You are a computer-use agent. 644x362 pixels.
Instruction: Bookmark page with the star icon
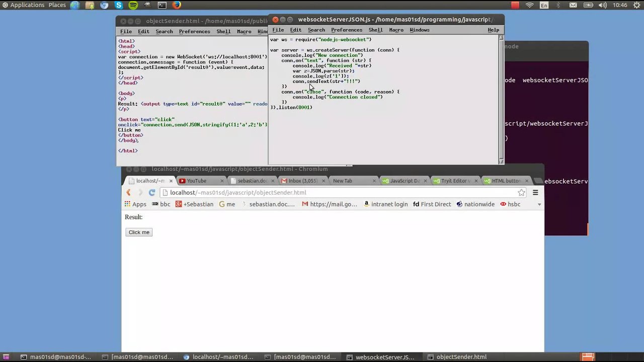(522, 193)
